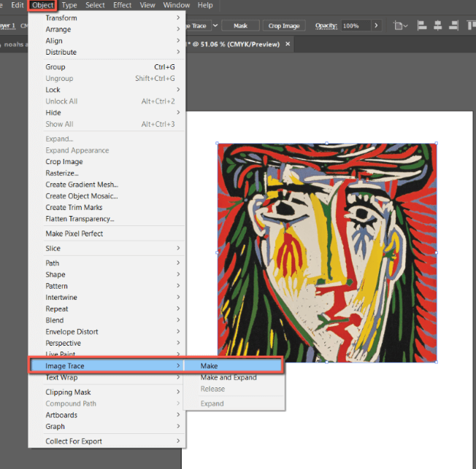
Task: Click the Opacity value field
Action: point(356,26)
